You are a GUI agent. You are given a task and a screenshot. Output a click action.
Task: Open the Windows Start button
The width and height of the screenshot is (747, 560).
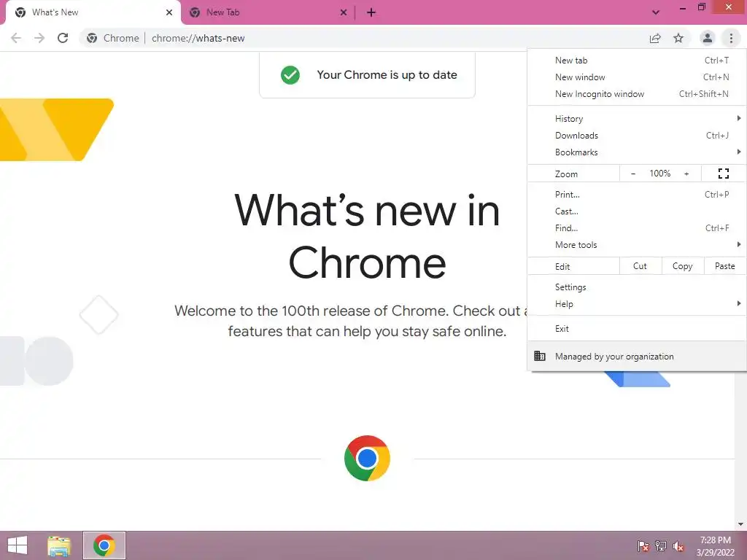coord(18,545)
